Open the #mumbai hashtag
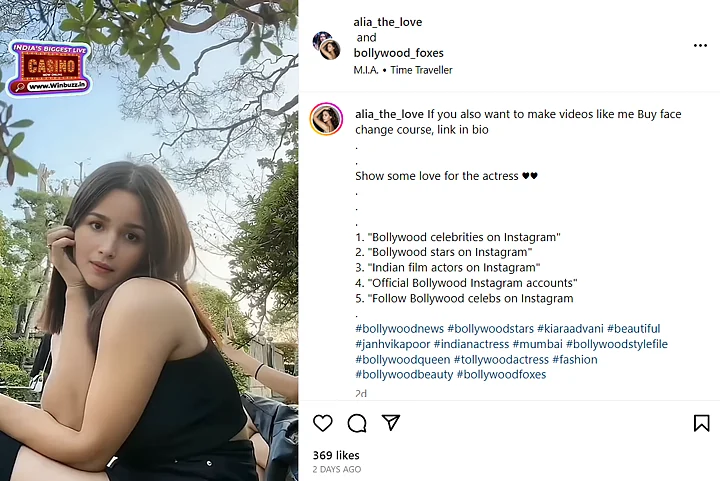720x481 pixels. pyautogui.click(x=535, y=344)
